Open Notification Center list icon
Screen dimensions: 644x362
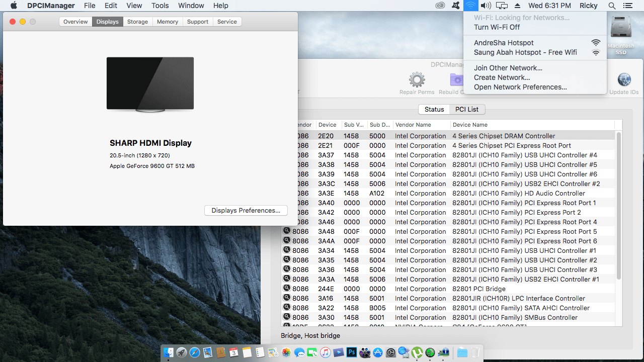(627, 6)
